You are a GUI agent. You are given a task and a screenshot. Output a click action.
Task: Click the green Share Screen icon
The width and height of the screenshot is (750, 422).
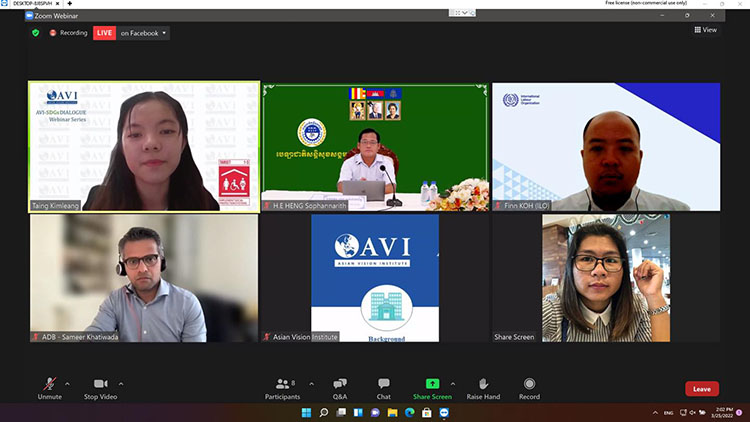pos(432,383)
